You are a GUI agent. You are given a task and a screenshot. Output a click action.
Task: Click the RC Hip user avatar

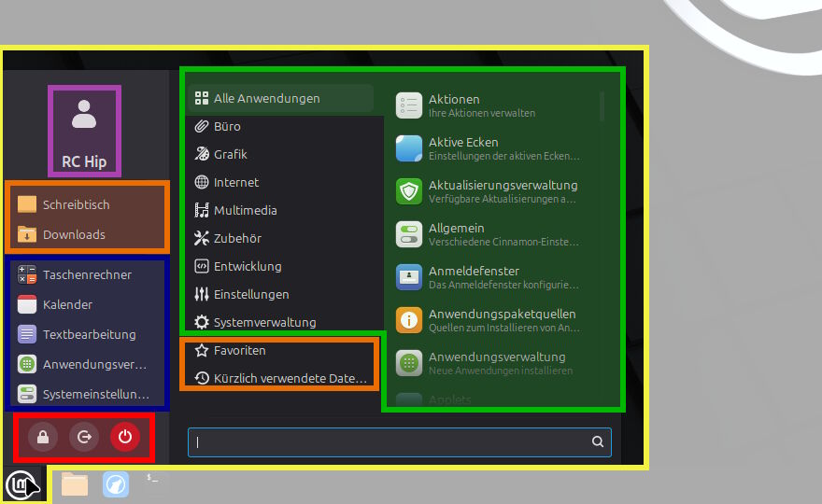click(84, 131)
